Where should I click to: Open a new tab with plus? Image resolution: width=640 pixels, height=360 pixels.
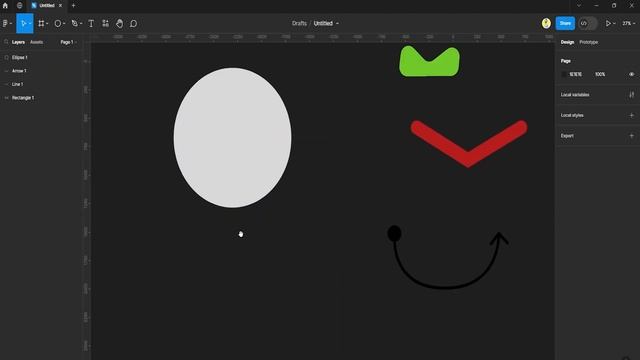73,6
